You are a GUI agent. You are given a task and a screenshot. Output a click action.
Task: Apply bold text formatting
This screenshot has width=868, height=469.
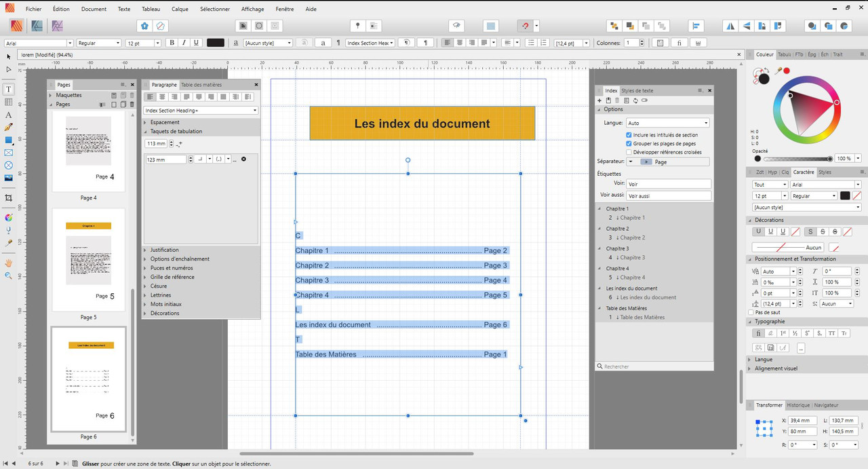(172, 43)
